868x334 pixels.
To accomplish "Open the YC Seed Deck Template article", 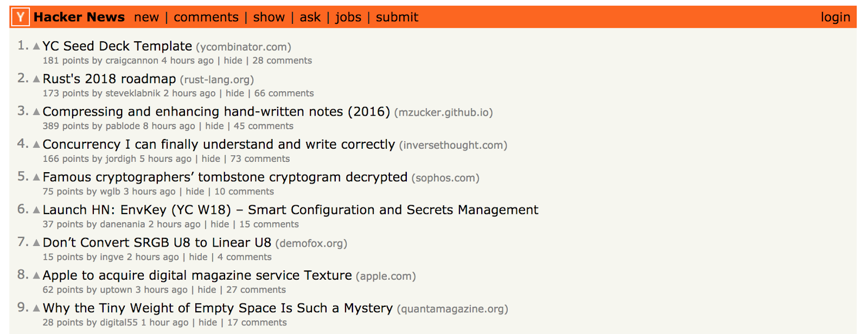I will (x=117, y=46).
